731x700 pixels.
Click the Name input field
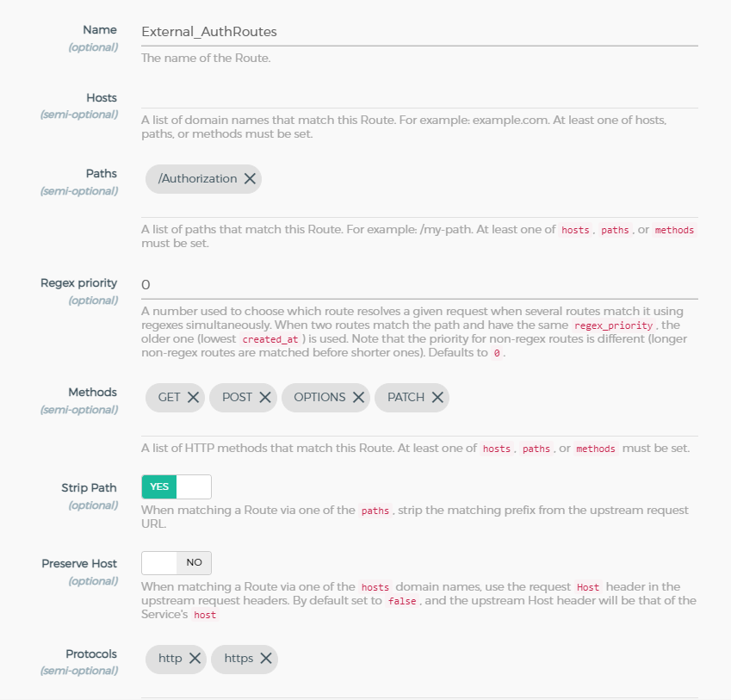pos(418,32)
